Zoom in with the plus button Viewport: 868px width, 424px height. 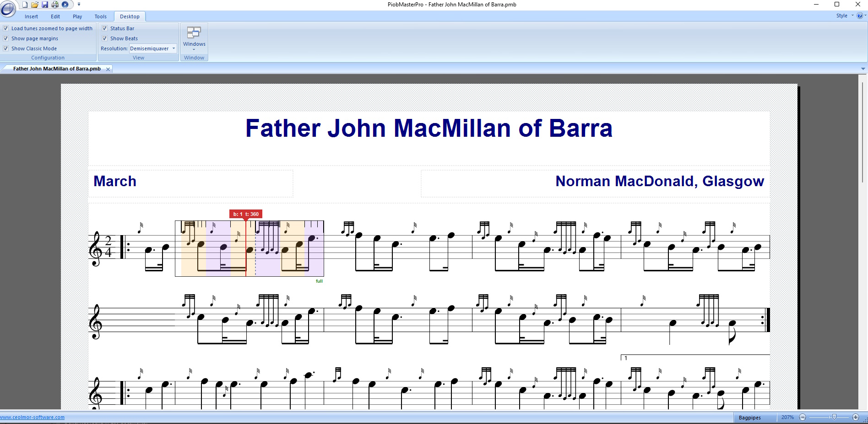click(x=856, y=417)
